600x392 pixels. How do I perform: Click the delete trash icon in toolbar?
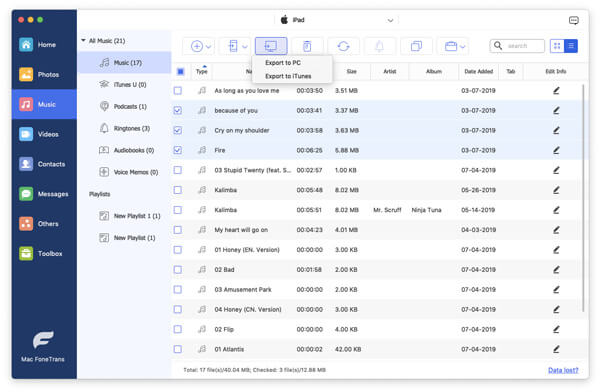[x=307, y=46]
